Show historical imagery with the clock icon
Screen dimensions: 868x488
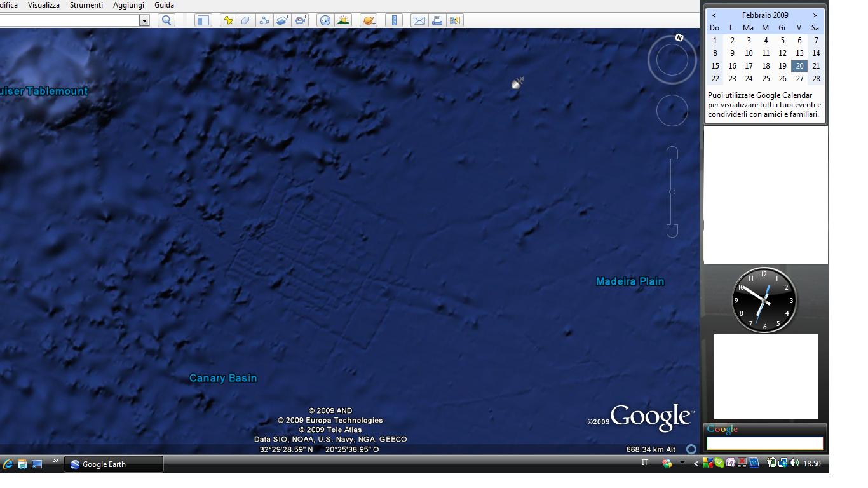point(325,20)
